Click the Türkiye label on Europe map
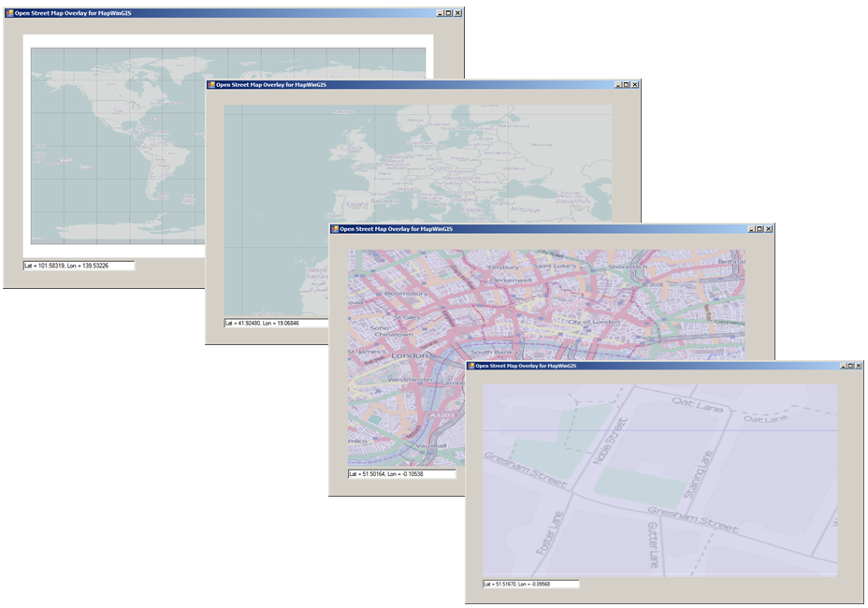This screenshot has height=608, width=868. [x=529, y=210]
